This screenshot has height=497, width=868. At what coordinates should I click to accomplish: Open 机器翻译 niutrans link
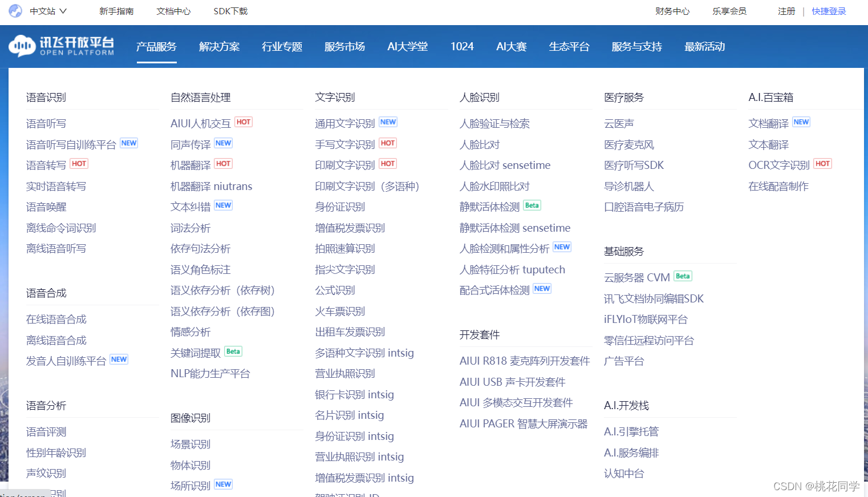[211, 187]
